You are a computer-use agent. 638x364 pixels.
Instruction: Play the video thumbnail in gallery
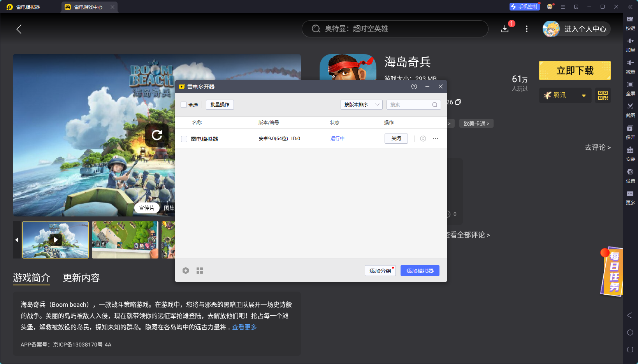(x=56, y=240)
